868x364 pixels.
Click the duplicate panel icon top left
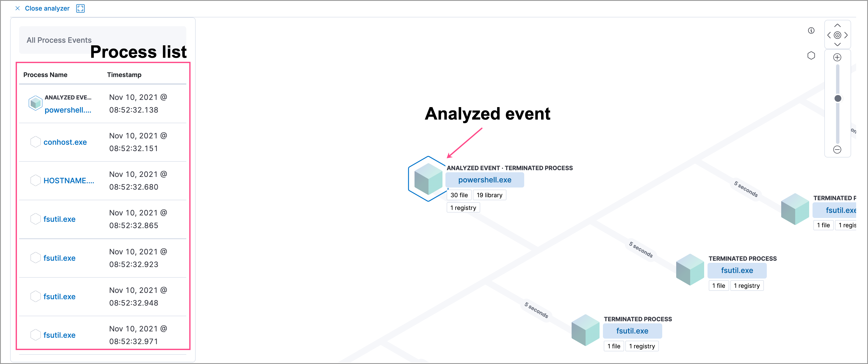point(81,8)
